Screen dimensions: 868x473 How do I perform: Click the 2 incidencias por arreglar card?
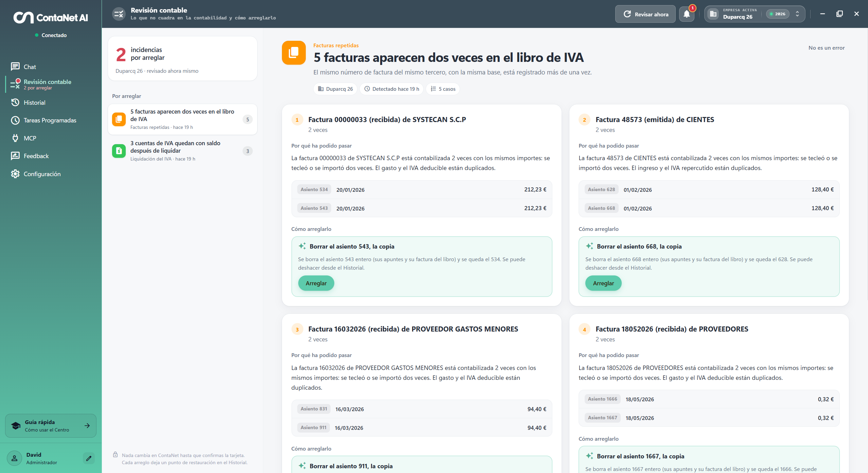182,58
